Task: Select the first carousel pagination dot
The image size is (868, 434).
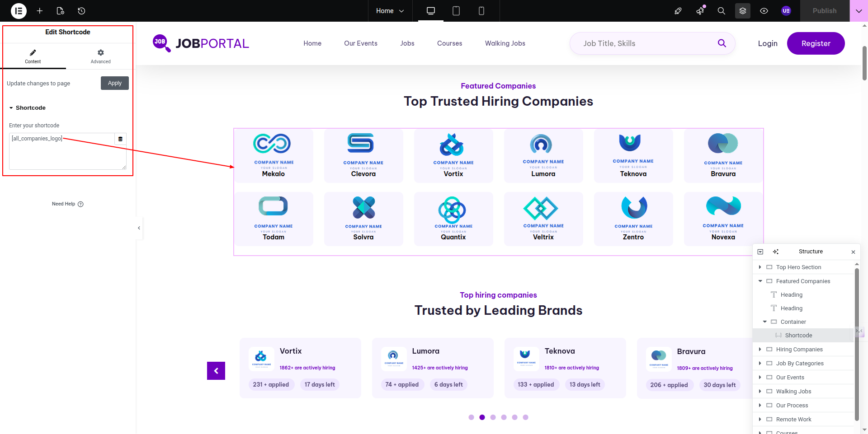Action: [x=471, y=417]
